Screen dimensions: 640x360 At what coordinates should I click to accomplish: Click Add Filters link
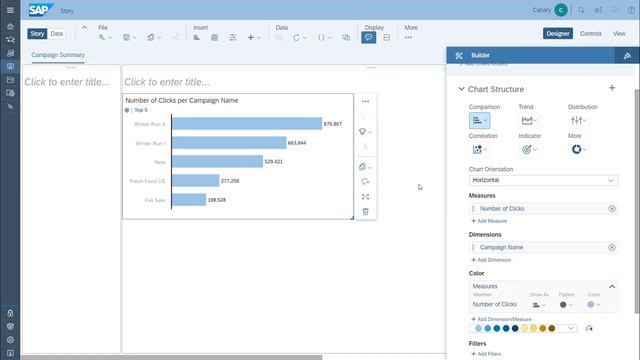(x=486, y=354)
